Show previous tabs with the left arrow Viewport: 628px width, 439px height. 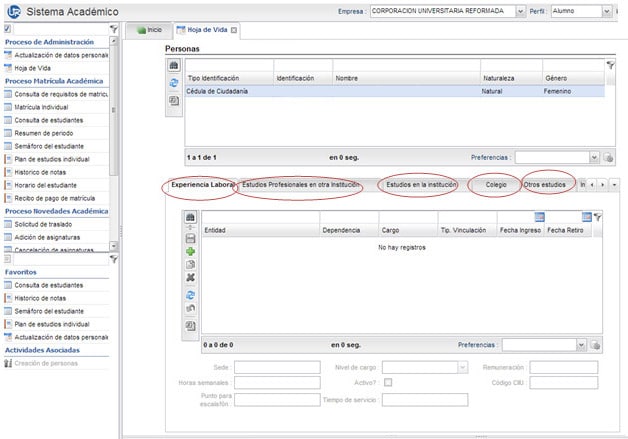tap(592, 185)
